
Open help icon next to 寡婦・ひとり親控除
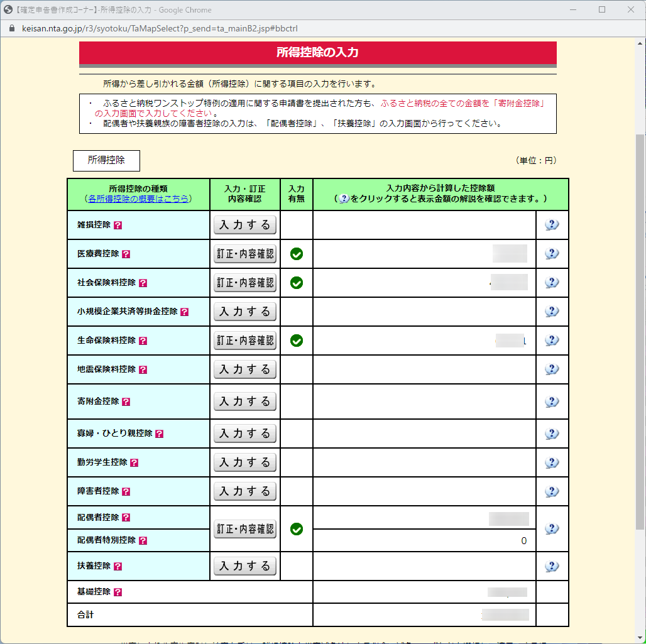coord(160,434)
